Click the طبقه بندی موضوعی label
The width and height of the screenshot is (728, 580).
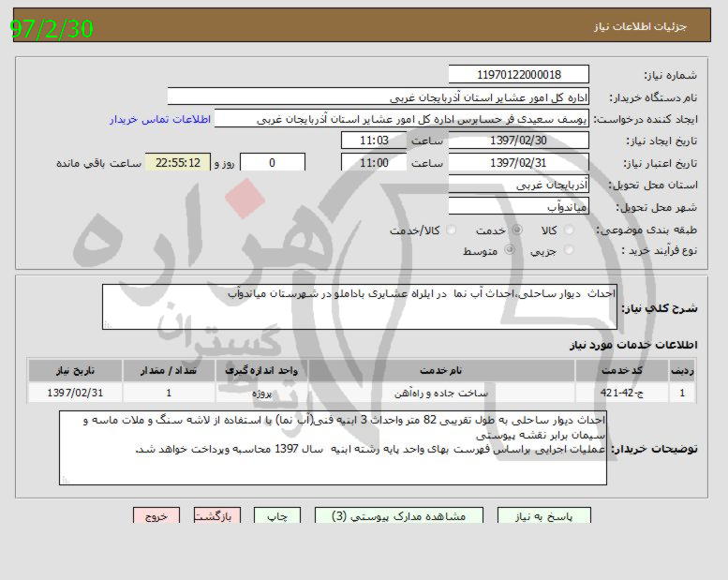pyautogui.click(x=646, y=230)
